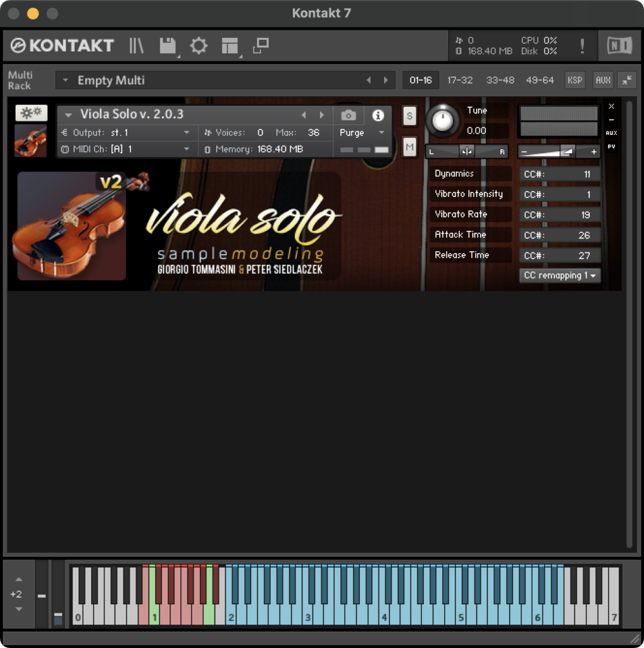This screenshot has height=648, width=644.
Task: Click the snapshot camera icon
Action: coord(348,115)
